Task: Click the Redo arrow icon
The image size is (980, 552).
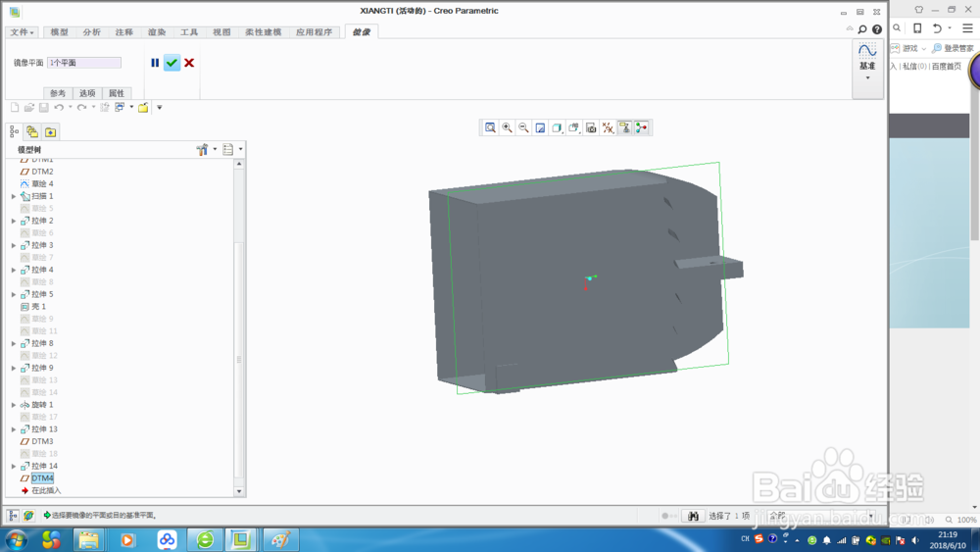Action: click(82, 108)
